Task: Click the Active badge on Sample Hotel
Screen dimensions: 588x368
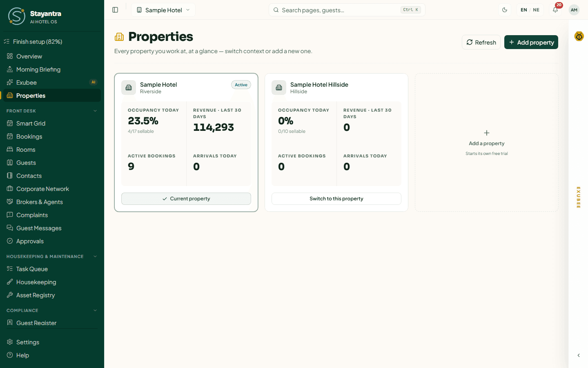Action: click(241, 85)
